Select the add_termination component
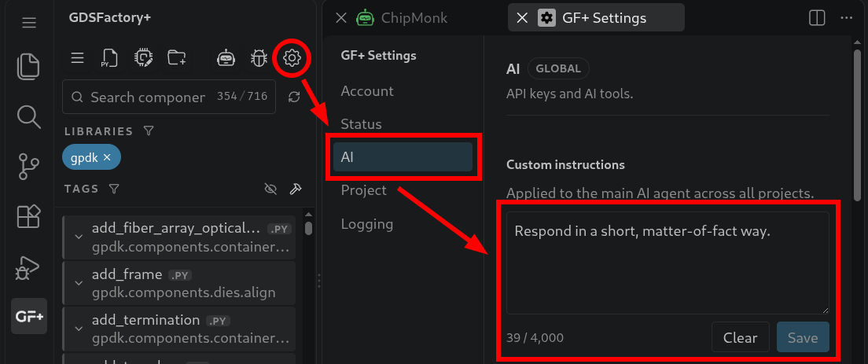Viewport: 868px width, 364px height. tap(178, 329)
